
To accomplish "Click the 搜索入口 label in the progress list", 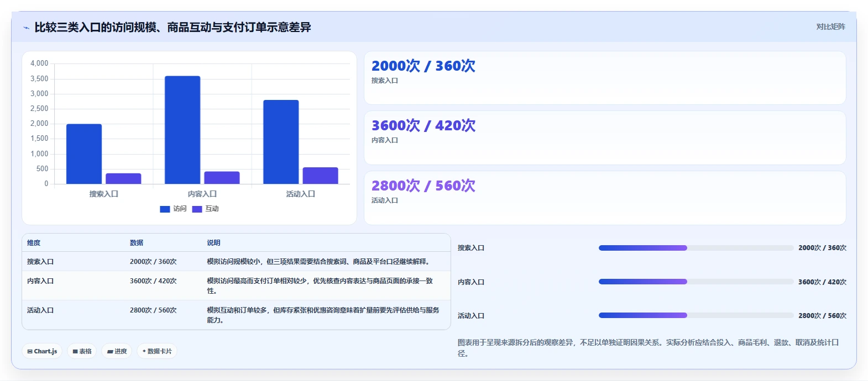I will [471, 248].
